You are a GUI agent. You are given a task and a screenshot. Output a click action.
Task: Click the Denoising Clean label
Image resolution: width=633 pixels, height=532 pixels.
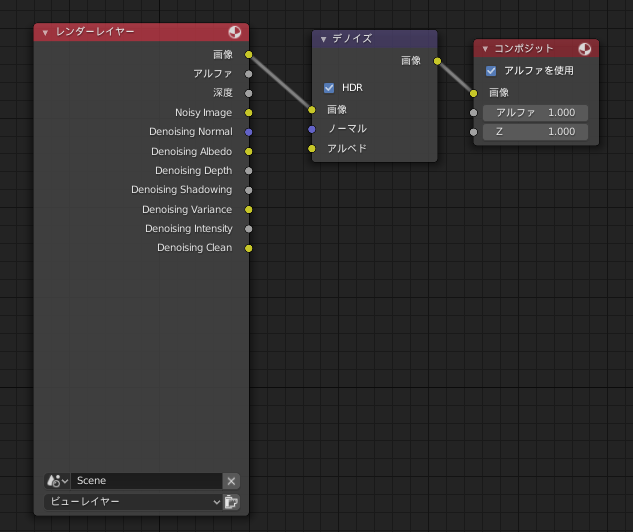click(x=195, y=247)
